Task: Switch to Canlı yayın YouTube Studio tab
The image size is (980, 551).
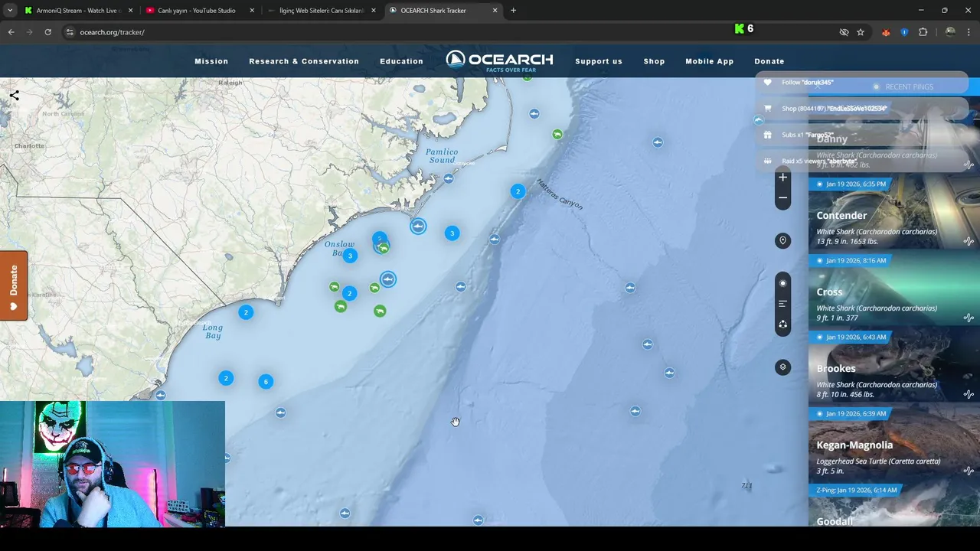Action: click(x=196, y=11)
